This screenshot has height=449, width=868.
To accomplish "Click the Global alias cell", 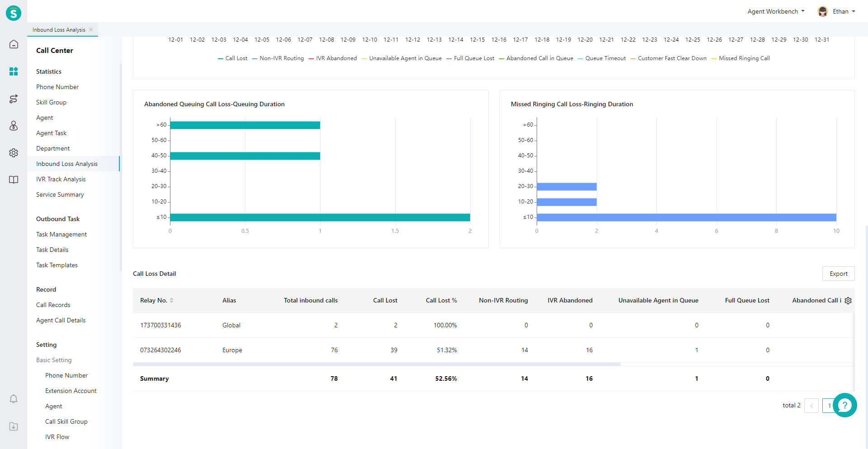I will [x=231, y=325].
